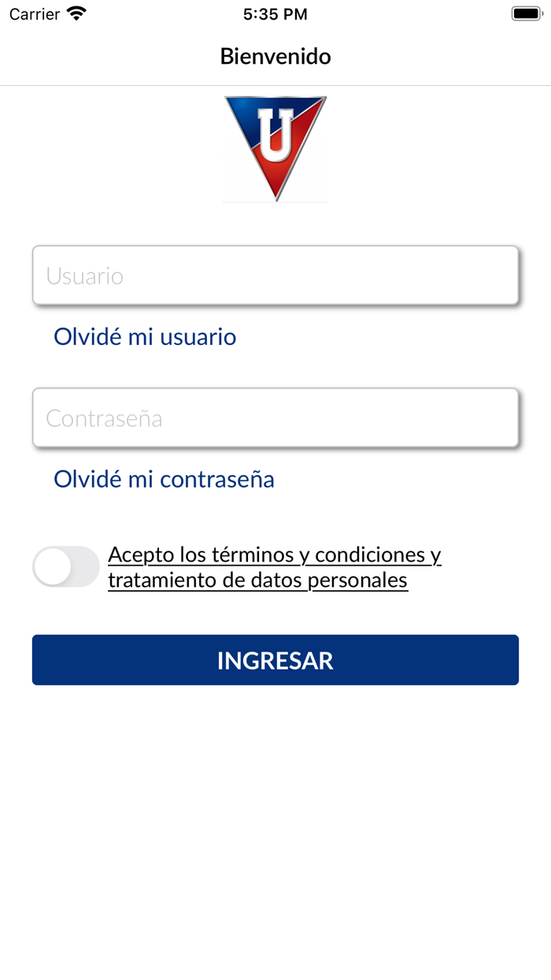This screenshot has width=551, height=980.
Task: Click the clock showing 5:35 PM
Action: pyautogui.click(x=275, y=13)
